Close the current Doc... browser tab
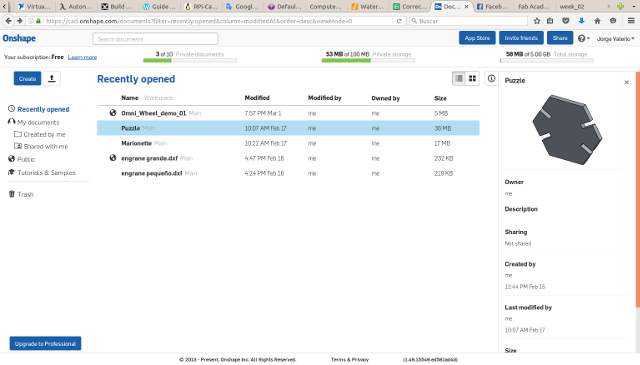This screenshot has width=640, height=365. coord(467,7)
